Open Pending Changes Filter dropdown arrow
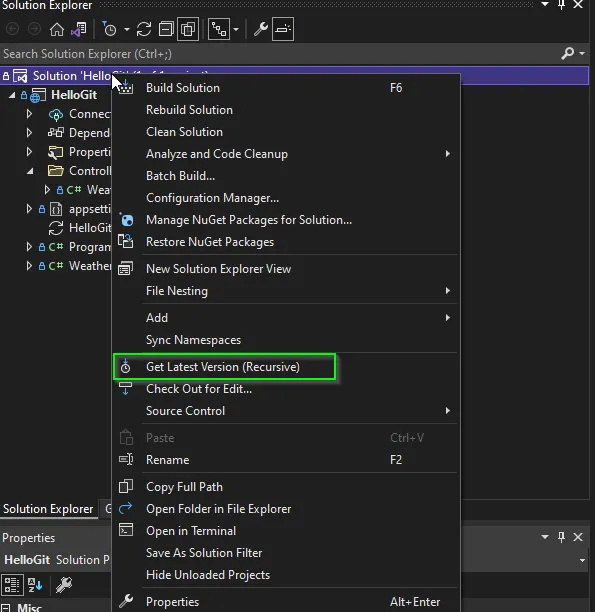The width and height of the screenshot is (595, 612). [127, 29]
